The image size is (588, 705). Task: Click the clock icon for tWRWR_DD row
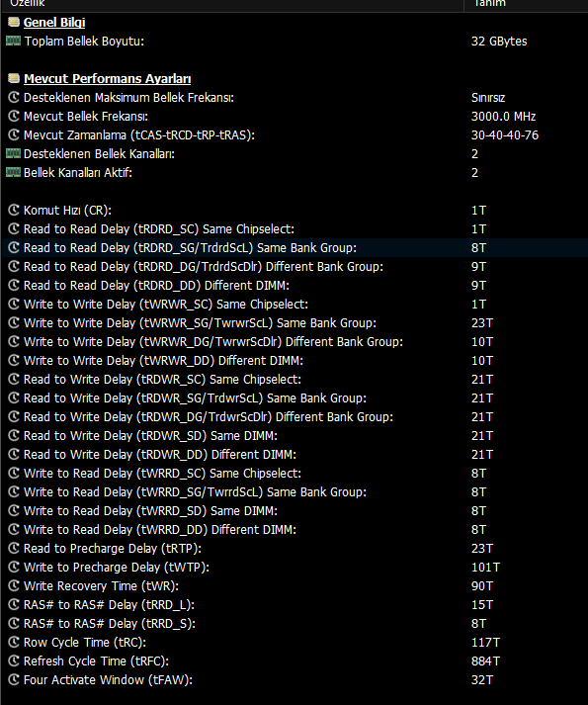(14, 361)
